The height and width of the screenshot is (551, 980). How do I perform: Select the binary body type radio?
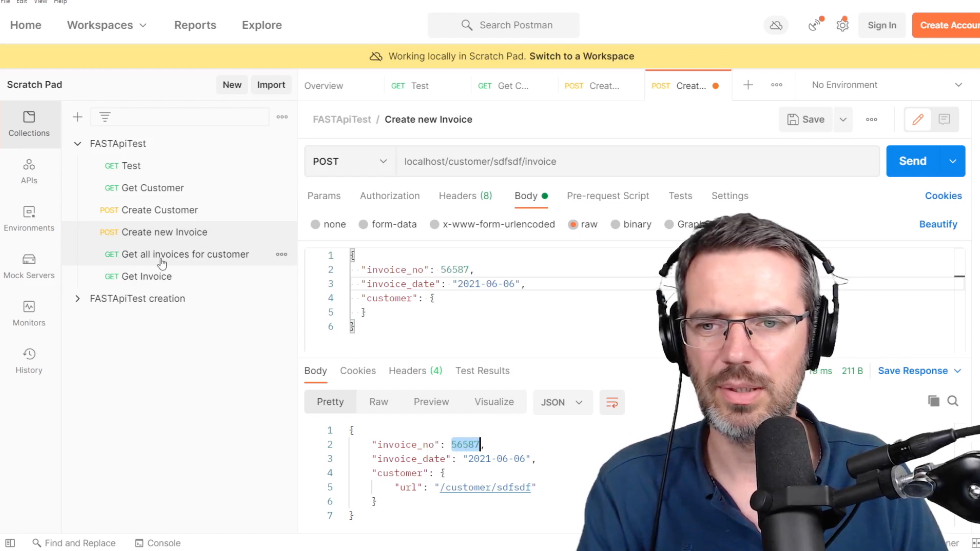615,224
